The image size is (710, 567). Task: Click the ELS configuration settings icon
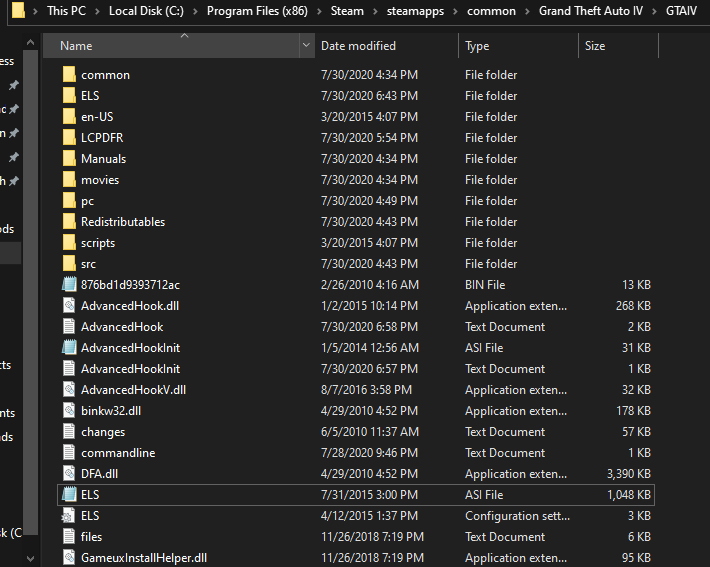(x=69, y=515)
